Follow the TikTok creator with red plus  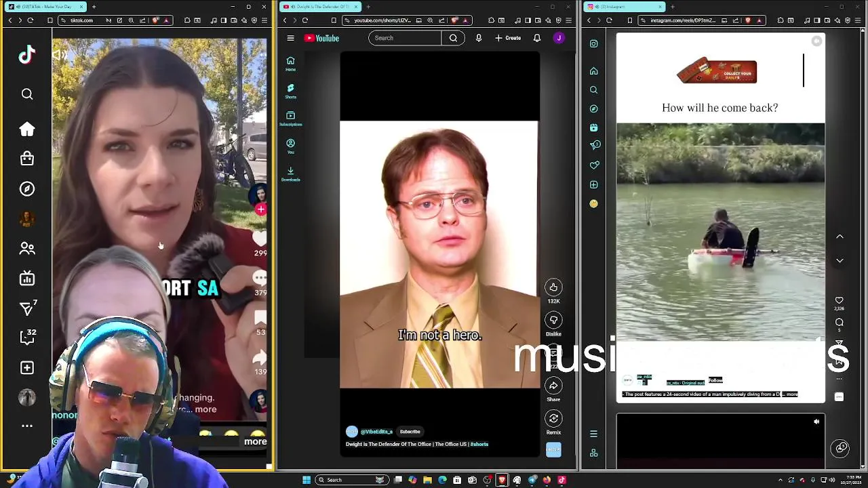260,210
